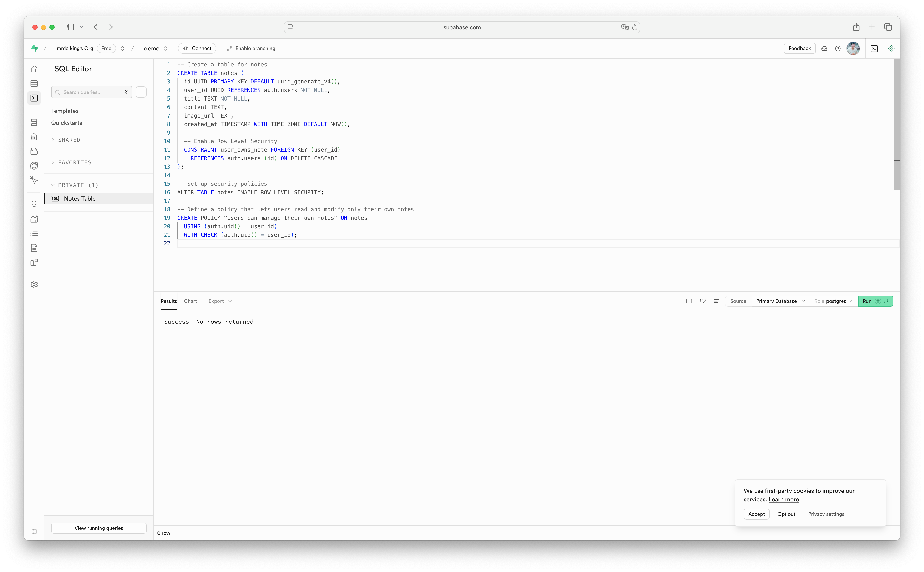Create new query with plus button
This screenshot has height=572, width=924.
pos(141,92)
